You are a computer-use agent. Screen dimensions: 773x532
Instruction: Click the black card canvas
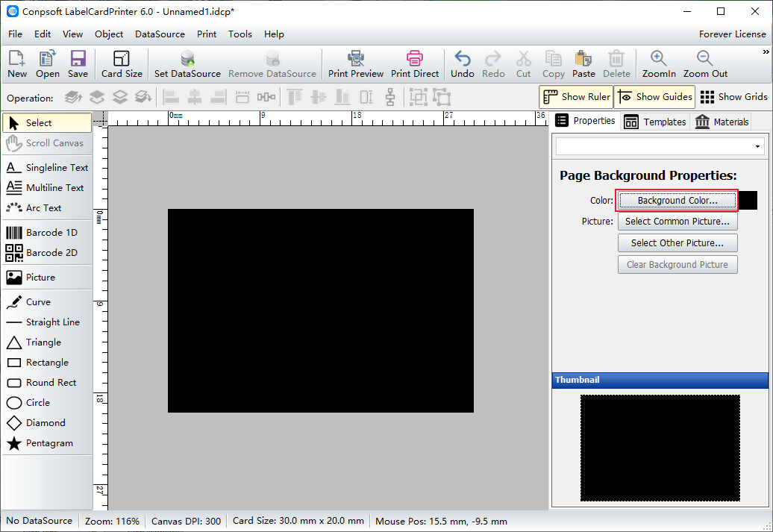click(320, 310)
